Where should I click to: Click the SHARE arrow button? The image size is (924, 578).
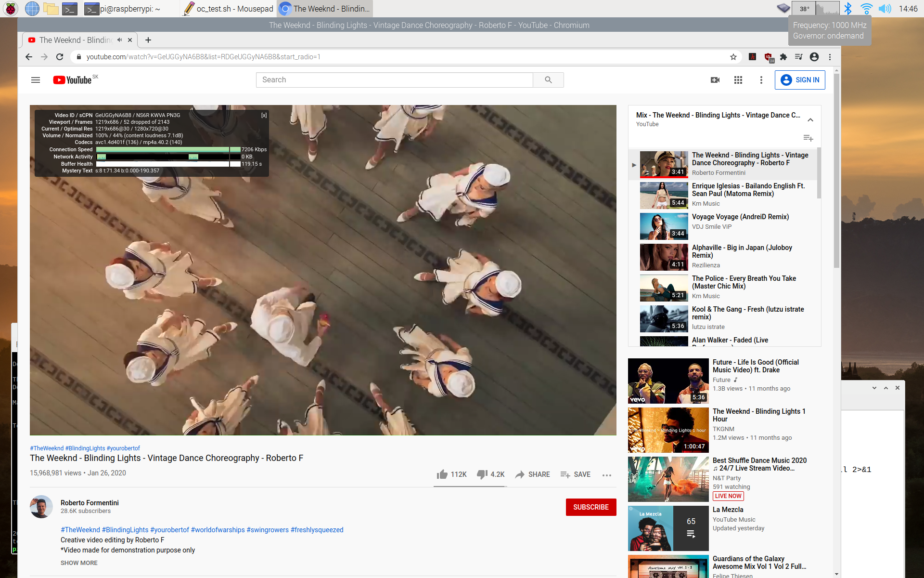pos(532,474)
